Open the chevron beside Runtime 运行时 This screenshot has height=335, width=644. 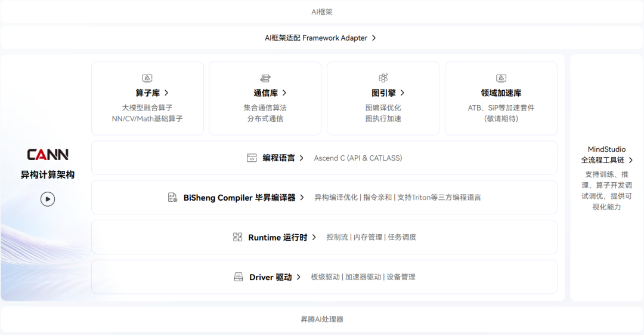[314, 238]
